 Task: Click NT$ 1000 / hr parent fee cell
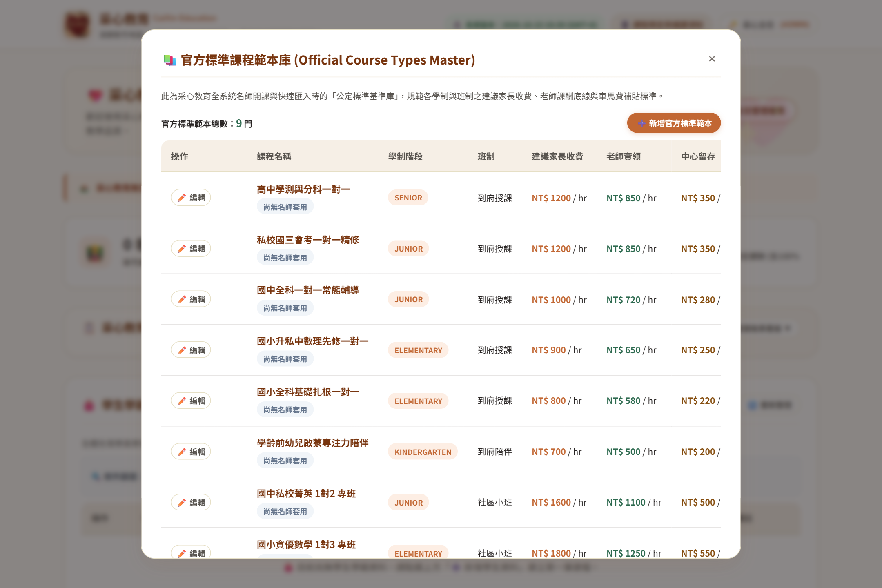[559, 300]
